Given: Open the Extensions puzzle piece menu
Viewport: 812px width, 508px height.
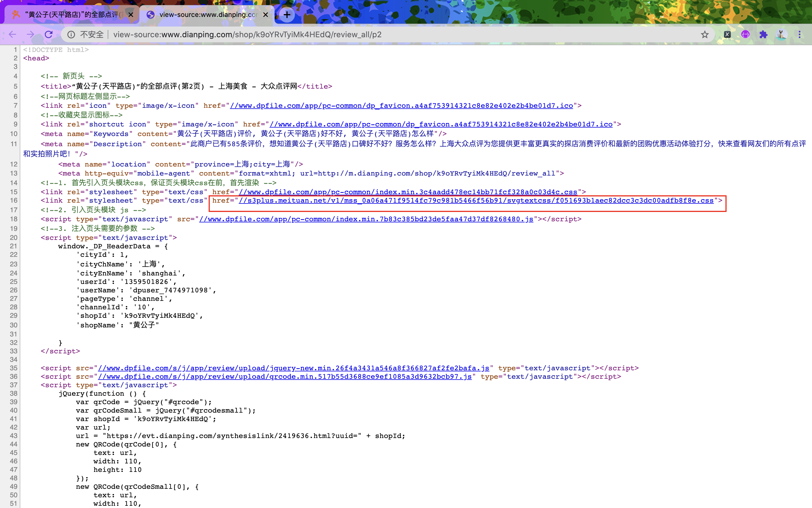Looking at the screenshot, I should [x=763, y=34].
